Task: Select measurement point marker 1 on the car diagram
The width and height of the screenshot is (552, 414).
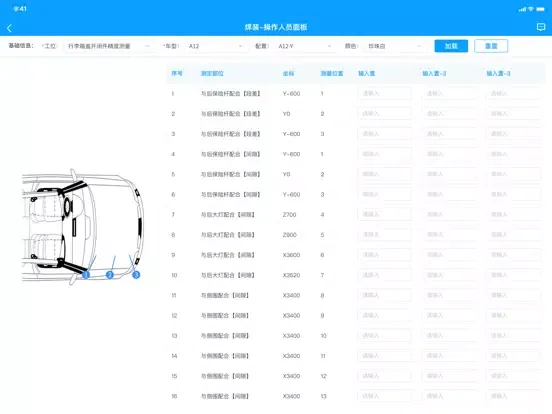Action: tap(86, 275)
